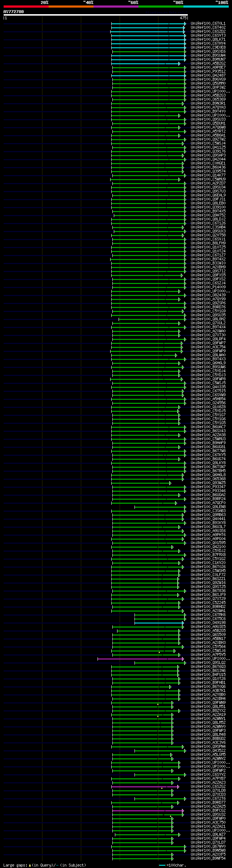Select the UniRef100_A7Q6W8 label

tap(208, 127)
